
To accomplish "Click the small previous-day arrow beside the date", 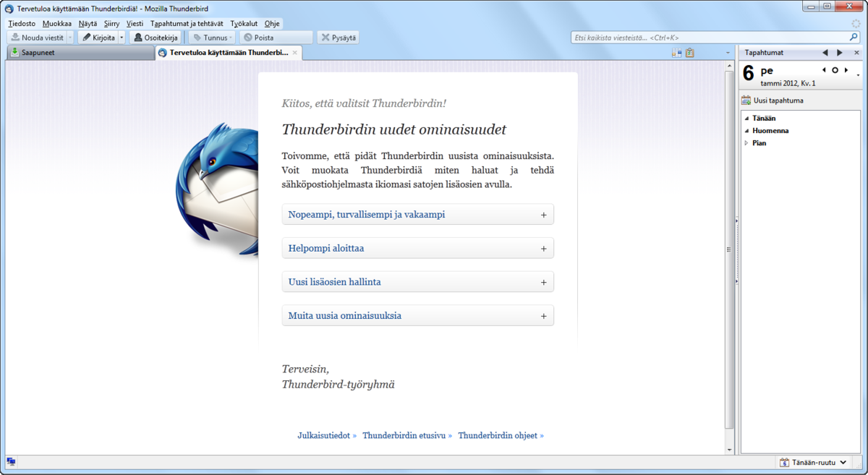I will tap(825, 70).
